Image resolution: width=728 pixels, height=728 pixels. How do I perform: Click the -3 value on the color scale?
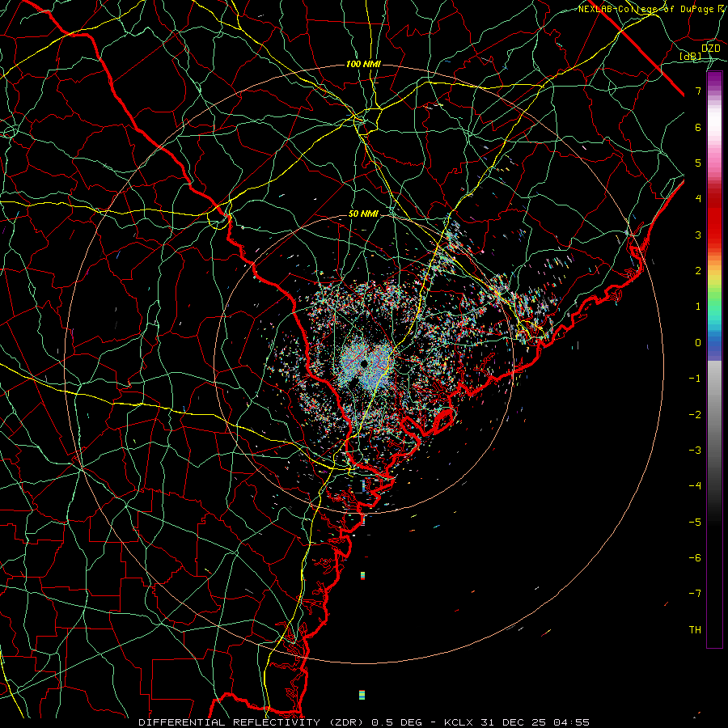695,450
